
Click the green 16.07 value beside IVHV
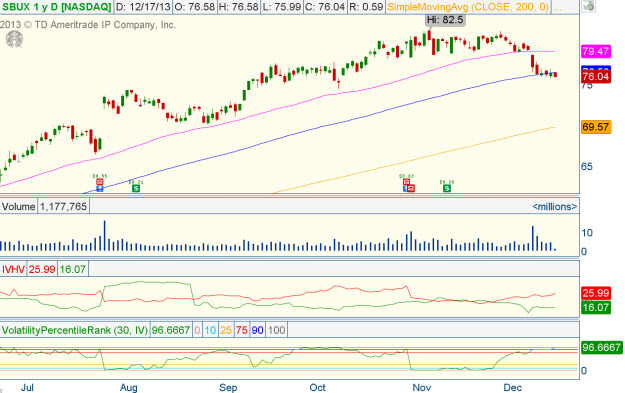pos(73,269)
